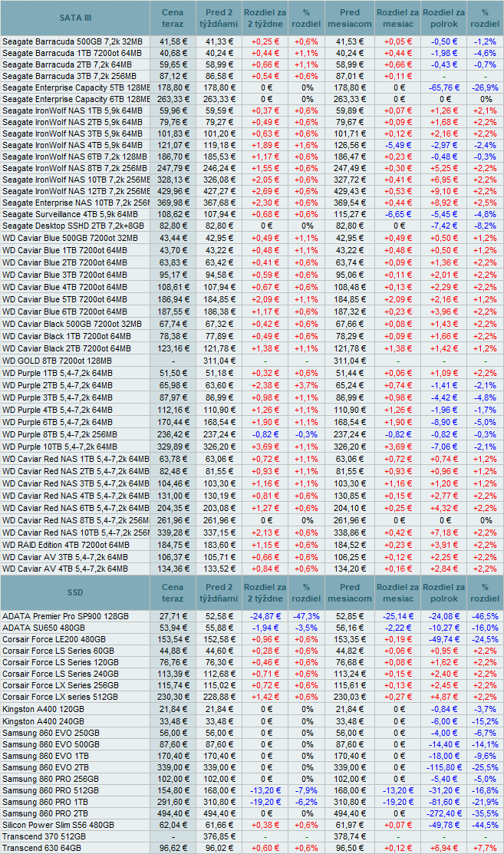Click WD Caviar Red NAS 10TB half-year difference +7,18 €
Image resolution: width=504 pixels, height=854 pixels.
coord(444,533)
